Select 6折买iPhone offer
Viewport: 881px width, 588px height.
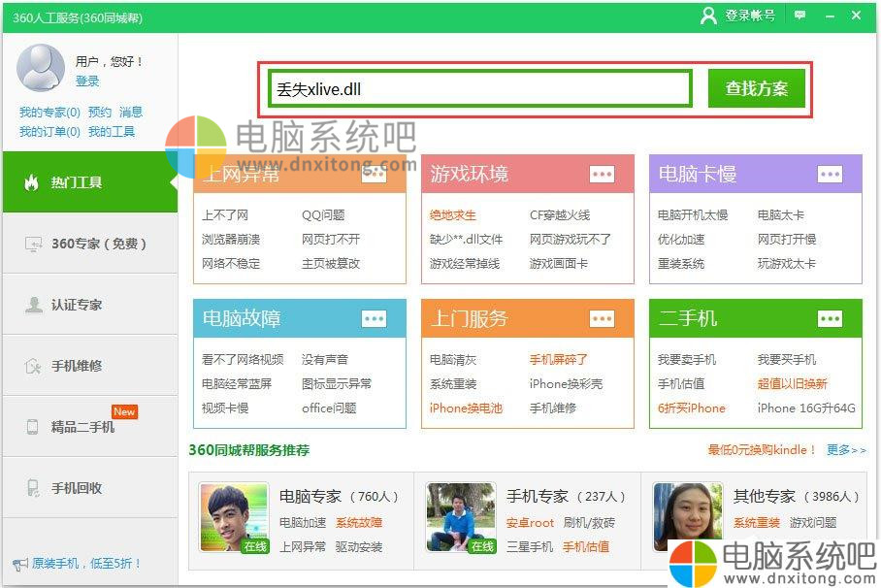coord(692,408)
